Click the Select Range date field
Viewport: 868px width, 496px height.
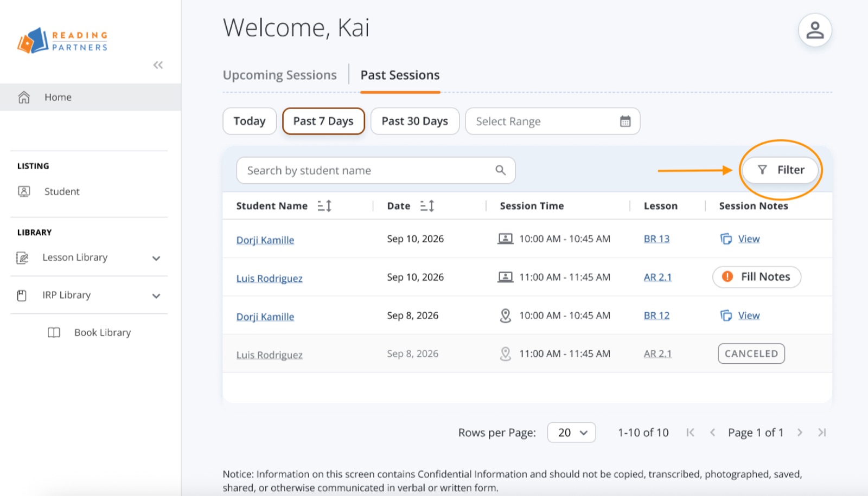(x=553, y=121)
